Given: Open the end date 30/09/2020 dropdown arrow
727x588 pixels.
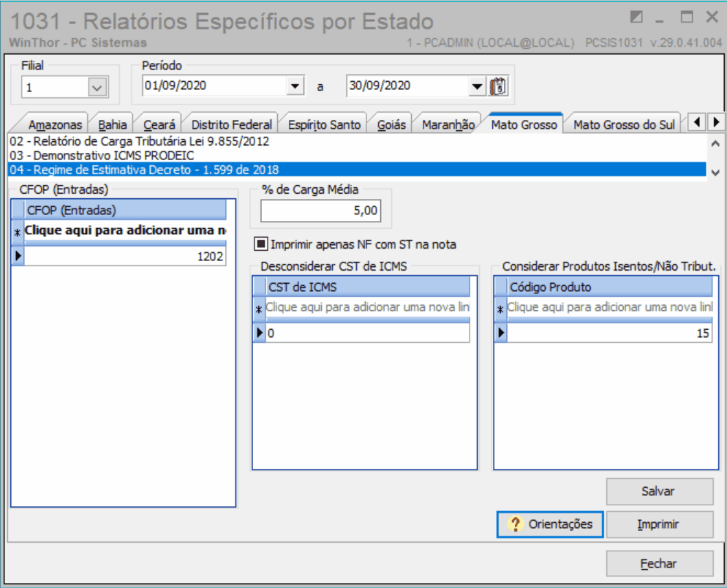Looking at the screenshot, I should (476, 86).
